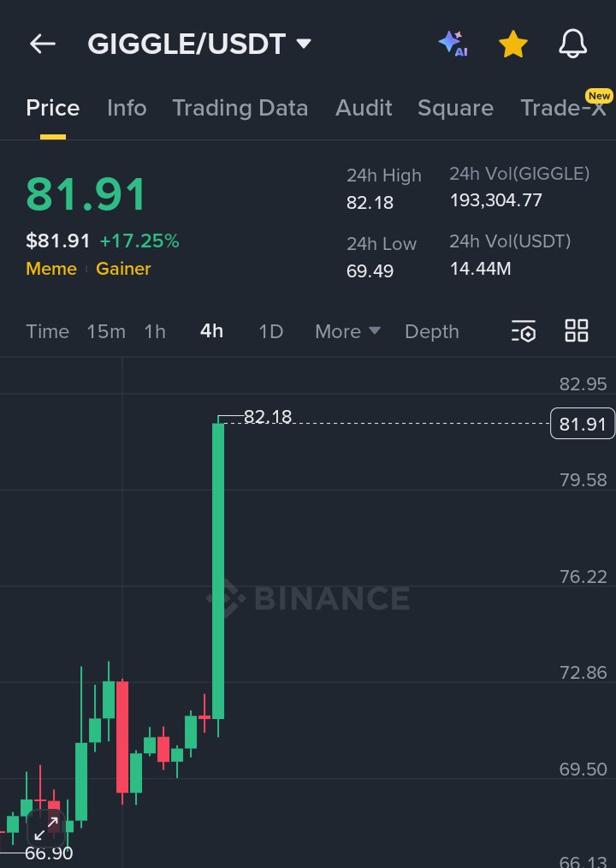Viewport: 616px width, 868px height.
Task: Tap the 72.86 price axis label
Action: click(x=583, y=673)
